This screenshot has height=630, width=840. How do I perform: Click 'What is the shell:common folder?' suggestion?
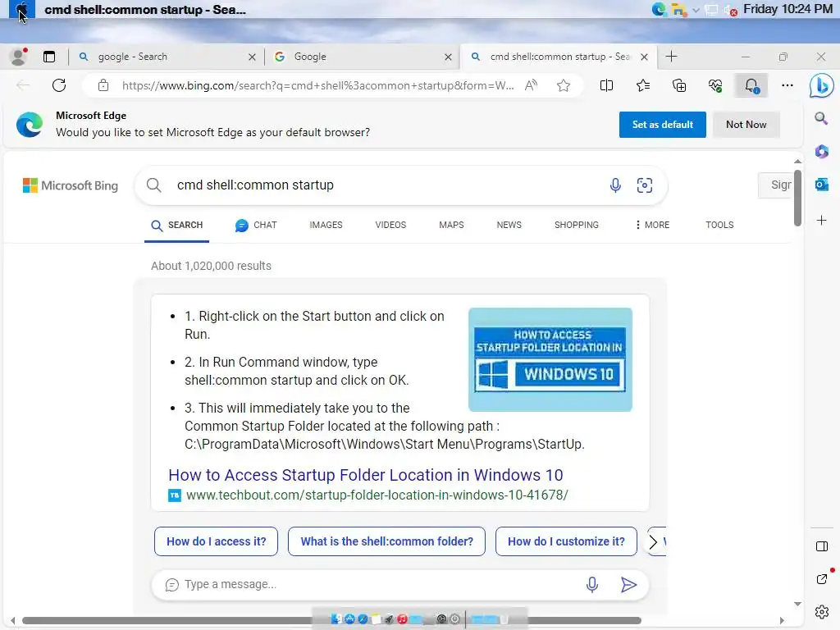click(387, 541)
